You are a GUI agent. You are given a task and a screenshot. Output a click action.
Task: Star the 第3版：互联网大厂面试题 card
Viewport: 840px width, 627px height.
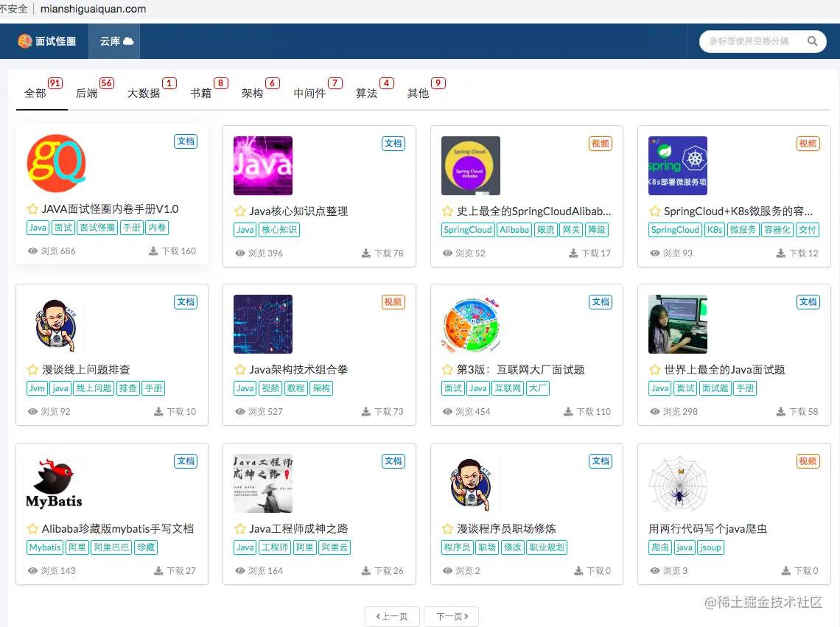(447, 370)
